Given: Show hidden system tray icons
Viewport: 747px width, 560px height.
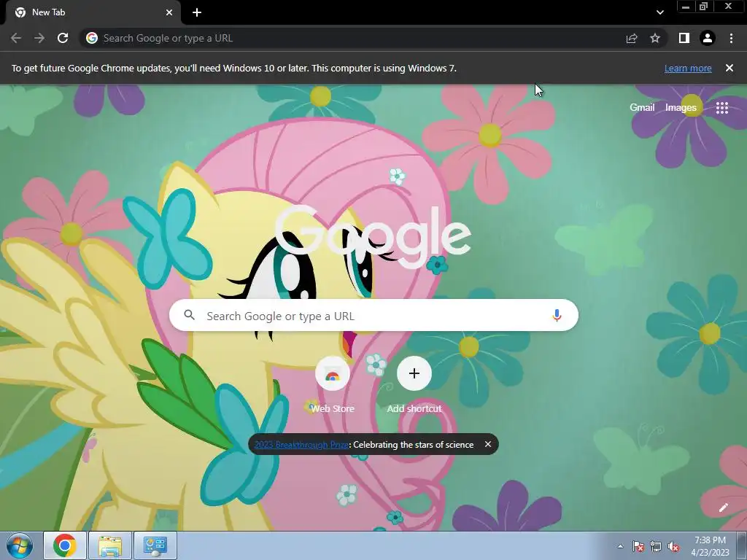Looking at the screenshot, I should [620, 546].
